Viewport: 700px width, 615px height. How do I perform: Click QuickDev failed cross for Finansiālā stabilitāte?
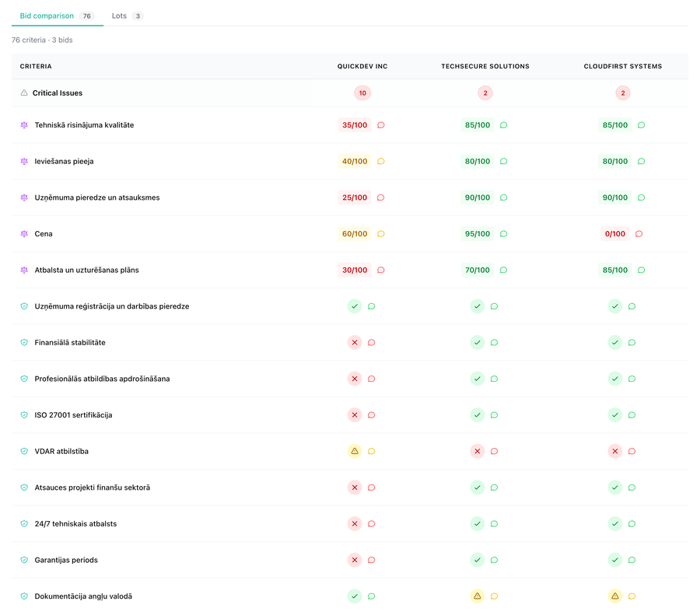[355, 343]
